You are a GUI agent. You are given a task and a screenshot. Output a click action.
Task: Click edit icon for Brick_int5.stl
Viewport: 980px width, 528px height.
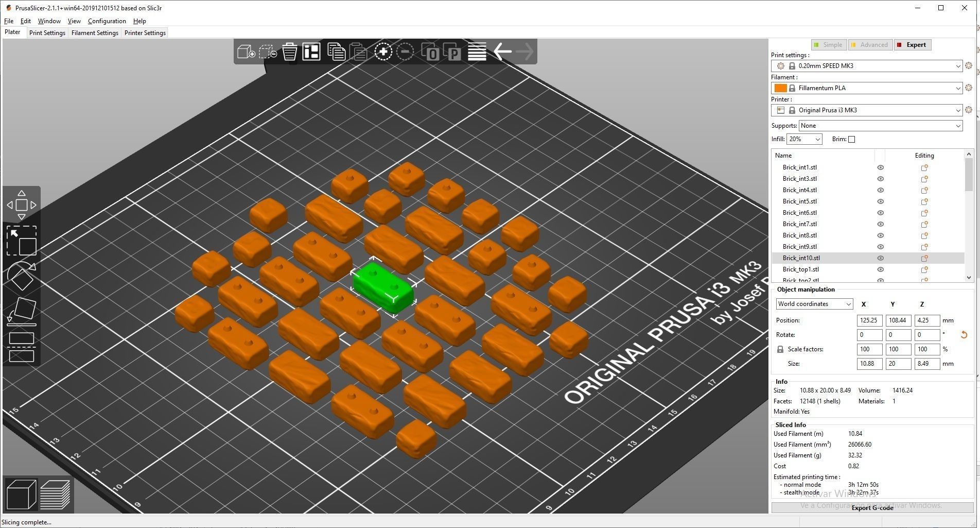pyautogui.click(x=924, y=201)
